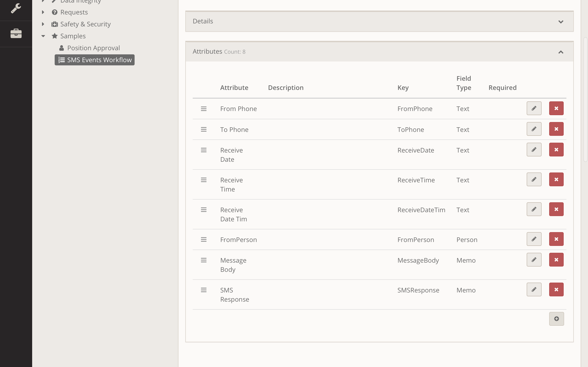Expand Safety & Security category arrow
The image size is (588, 367).
(43, 24)
